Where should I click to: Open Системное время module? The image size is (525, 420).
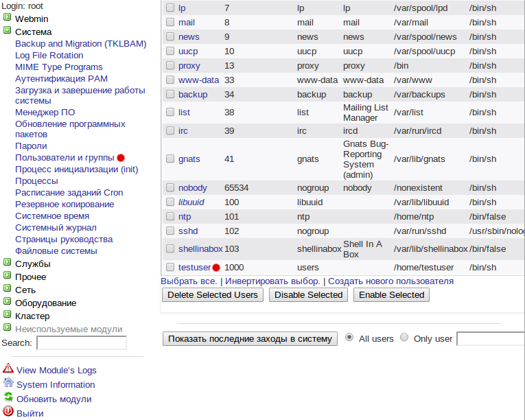pos(52,216)
